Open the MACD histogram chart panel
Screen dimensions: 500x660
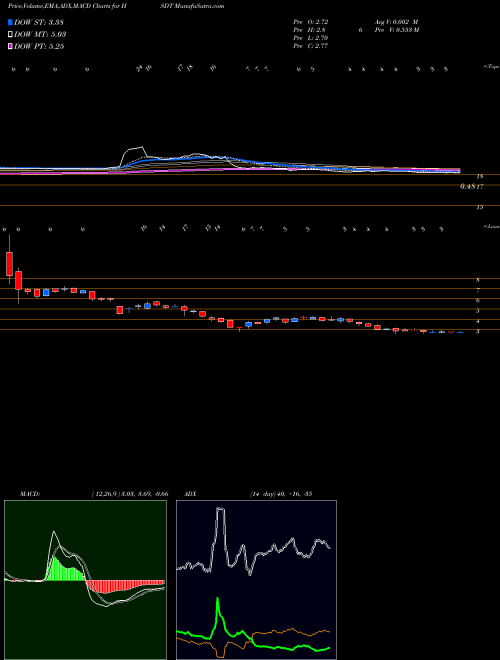point(85,580)
